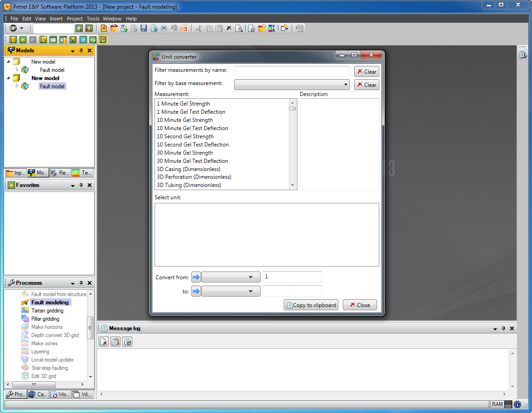Viewport: 532px width, 413px height.
Task: Click blue arrow button beside Convert from
Action: (x=196, y=277)
